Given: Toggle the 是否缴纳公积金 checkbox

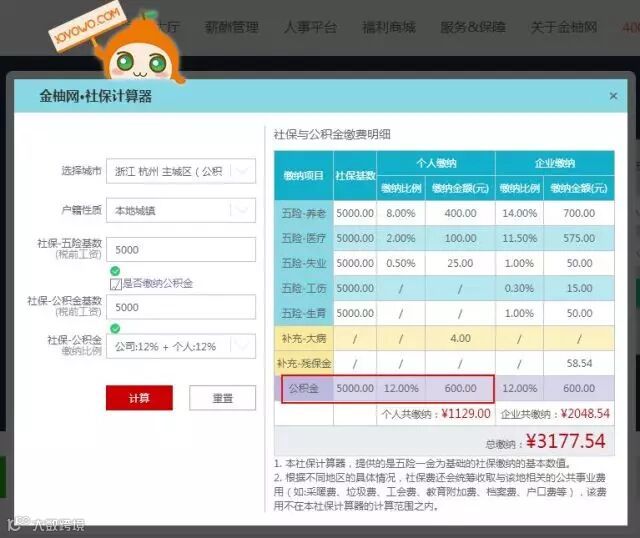Looking at the screenshot, I should pyautogui.click(x=116, y=284).
